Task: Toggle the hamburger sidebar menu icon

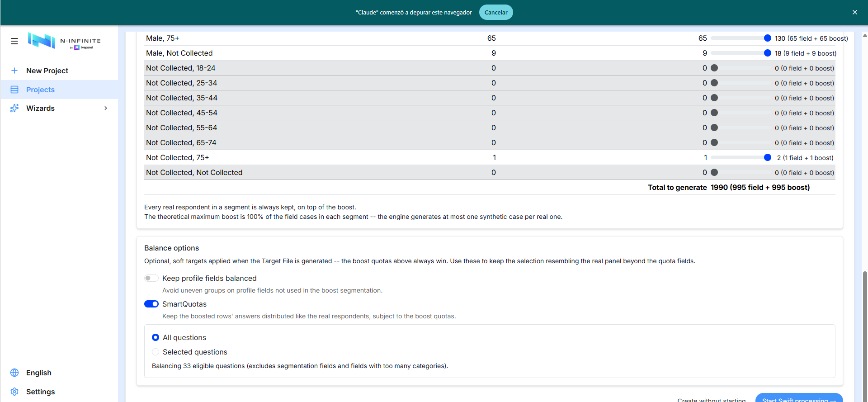Action: click(x=14, y=41)
